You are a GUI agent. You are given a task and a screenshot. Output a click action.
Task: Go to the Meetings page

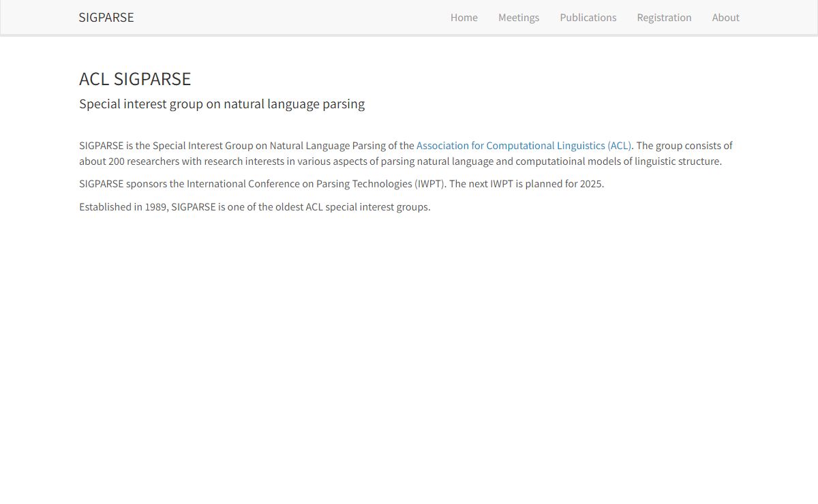(519, 18)
